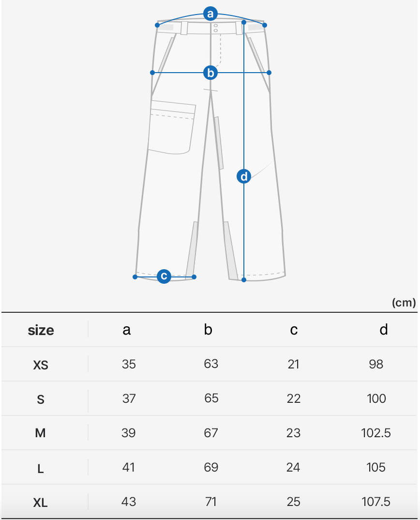Click the 102.5 value in the M row

tap(376, 433)
